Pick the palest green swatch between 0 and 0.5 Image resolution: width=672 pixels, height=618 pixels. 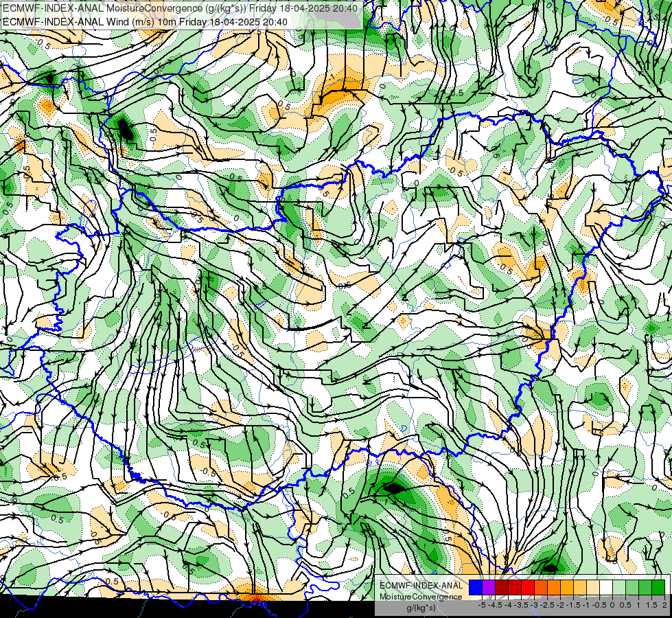coord(619,588)
